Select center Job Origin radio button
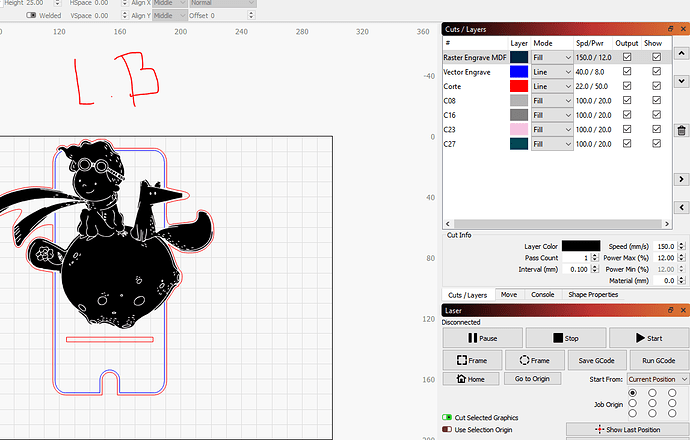The height and width of the screenshot is (440, 690). (652, 403)
